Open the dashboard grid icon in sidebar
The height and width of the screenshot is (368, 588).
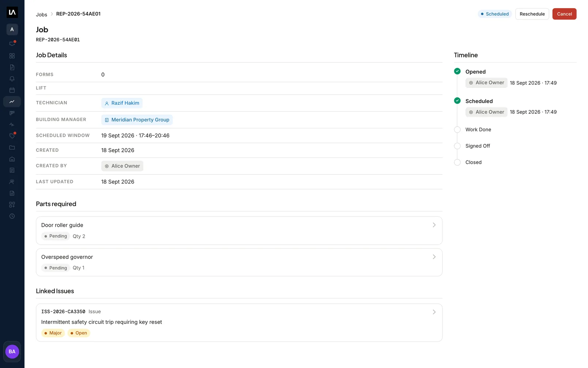pos(12,56)
